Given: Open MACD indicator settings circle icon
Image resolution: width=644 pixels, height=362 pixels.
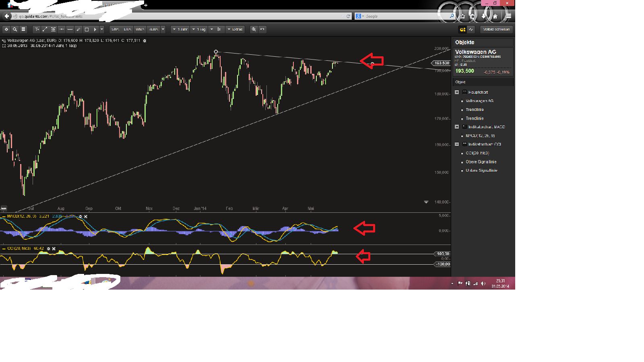Looking at the screenshot, I should pyautogui.click(x=80, y=216).
